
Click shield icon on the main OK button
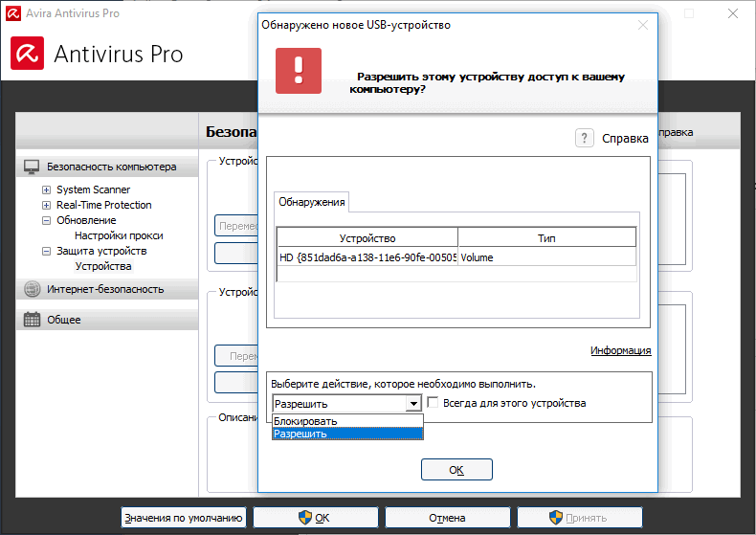305,518
